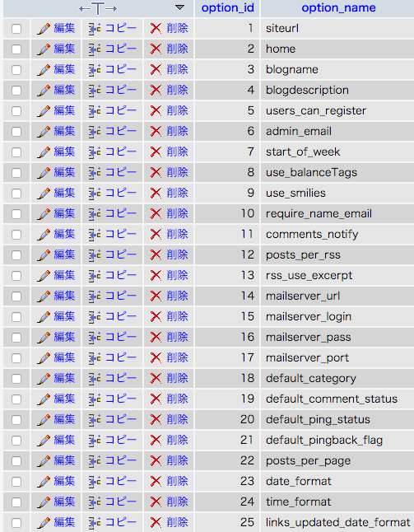This screenshot has height=532, width=414.
Task: Click the blogname option_name cell
Action: (337, 69)
